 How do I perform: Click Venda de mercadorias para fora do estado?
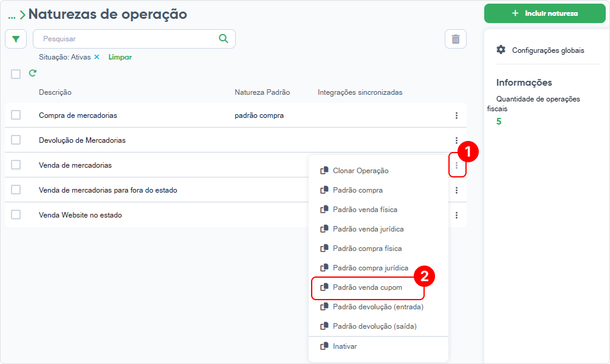[x=108, y=190]
